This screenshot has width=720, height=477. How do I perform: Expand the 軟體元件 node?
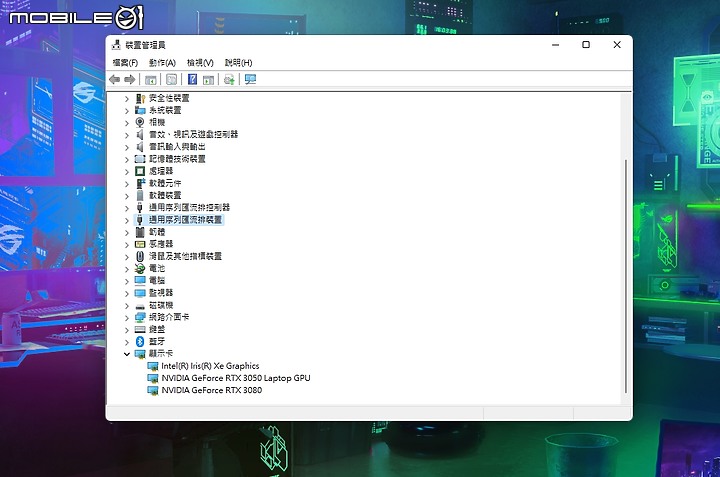click(x=127, y=184)
